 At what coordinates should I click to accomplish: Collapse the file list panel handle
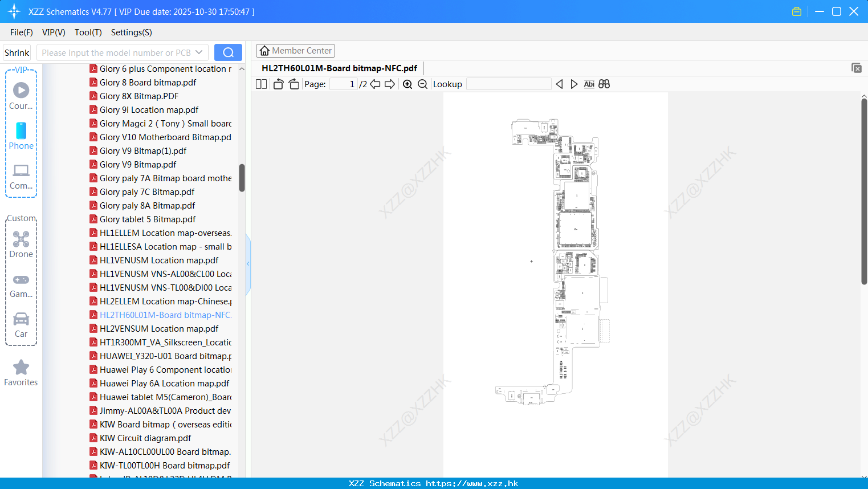(248, 264)
